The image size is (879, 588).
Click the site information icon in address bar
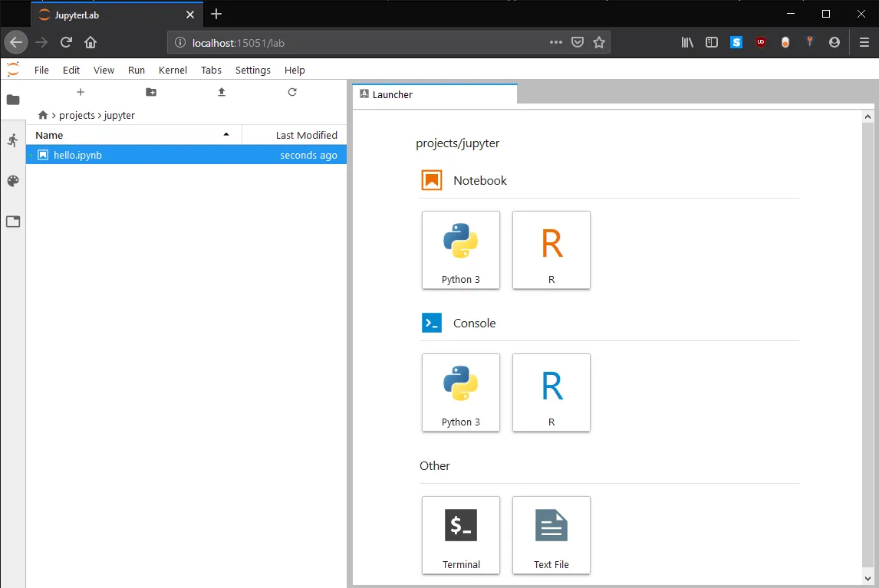click(x=180, y=43)
